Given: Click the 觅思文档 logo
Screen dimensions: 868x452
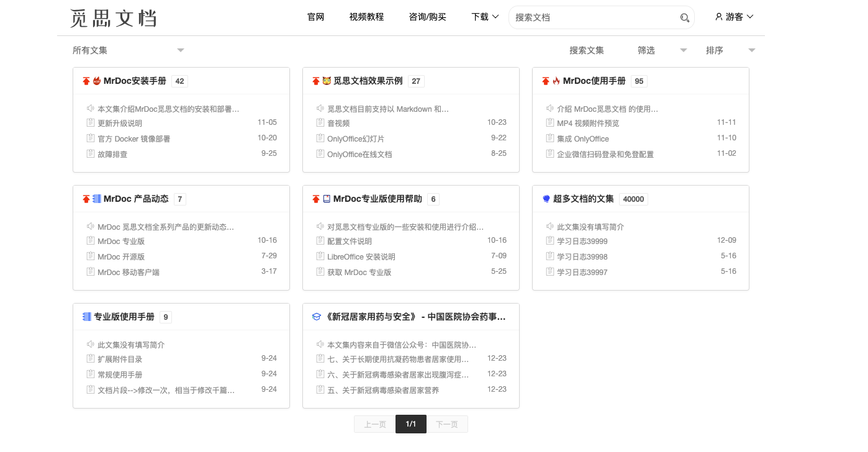Looking at the screenshot, I should pos(113,18).
